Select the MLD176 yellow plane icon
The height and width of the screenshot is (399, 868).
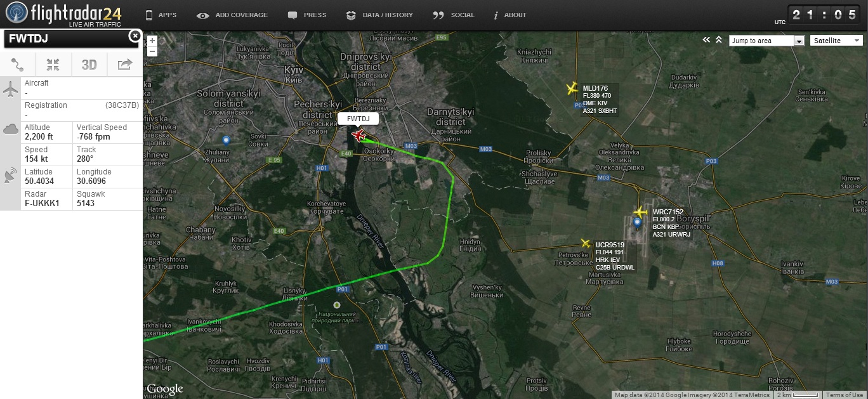(x=572, y=88)
